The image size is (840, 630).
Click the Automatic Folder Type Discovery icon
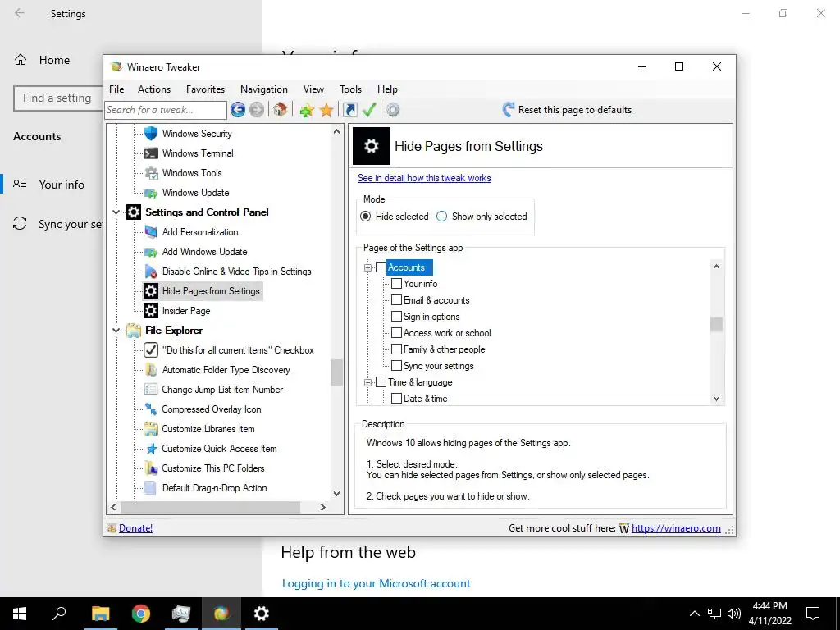click(151, 370)
